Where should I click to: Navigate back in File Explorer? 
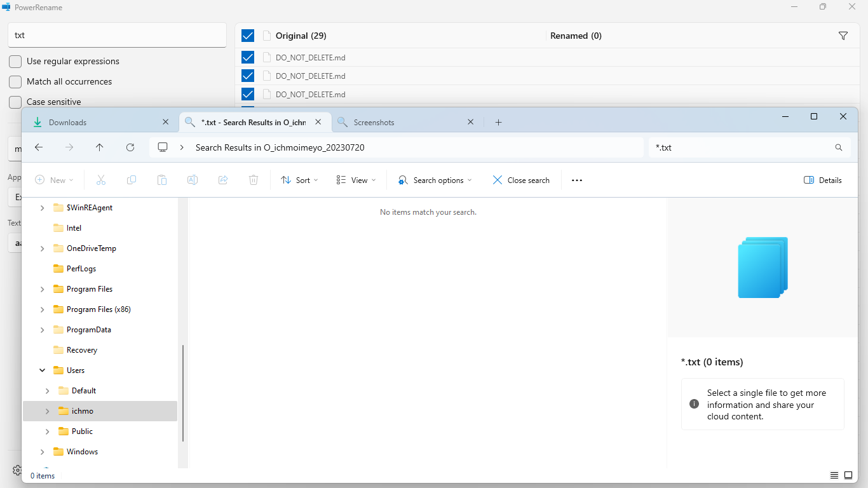click(39, 147)
